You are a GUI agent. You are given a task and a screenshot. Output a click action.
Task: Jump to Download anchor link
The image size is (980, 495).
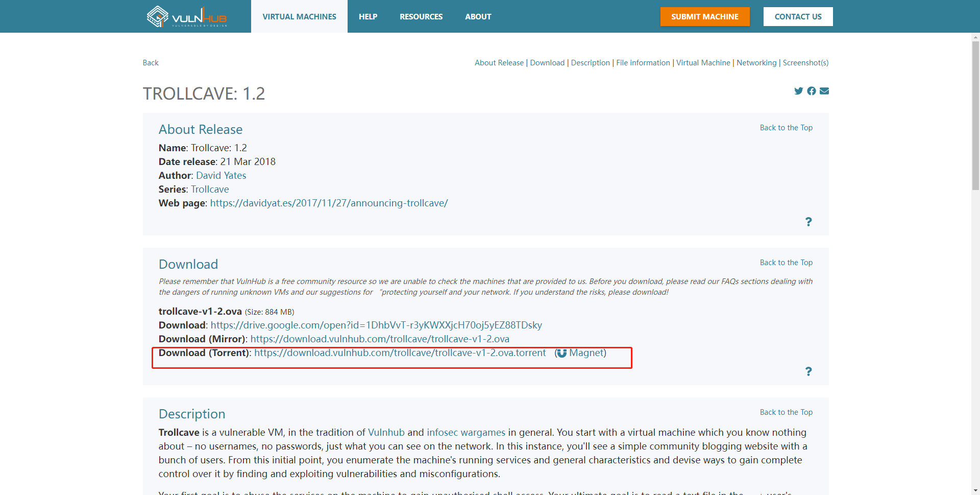pyautogui.click(x=547, y=63)
